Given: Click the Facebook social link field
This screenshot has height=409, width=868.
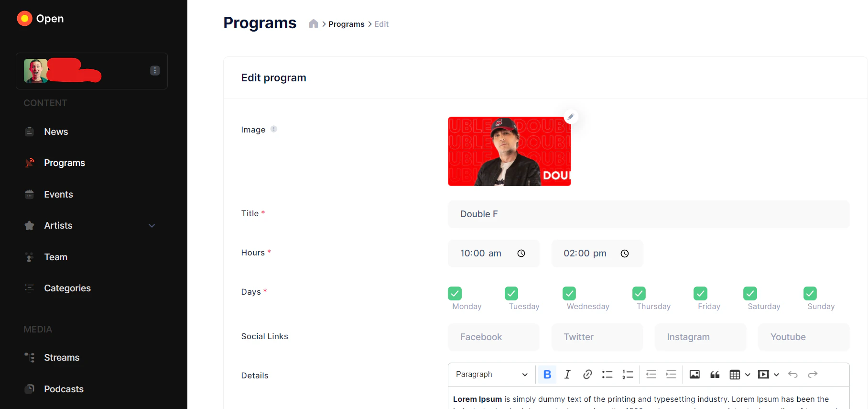Looking at the screenshot, I should 494,337.
